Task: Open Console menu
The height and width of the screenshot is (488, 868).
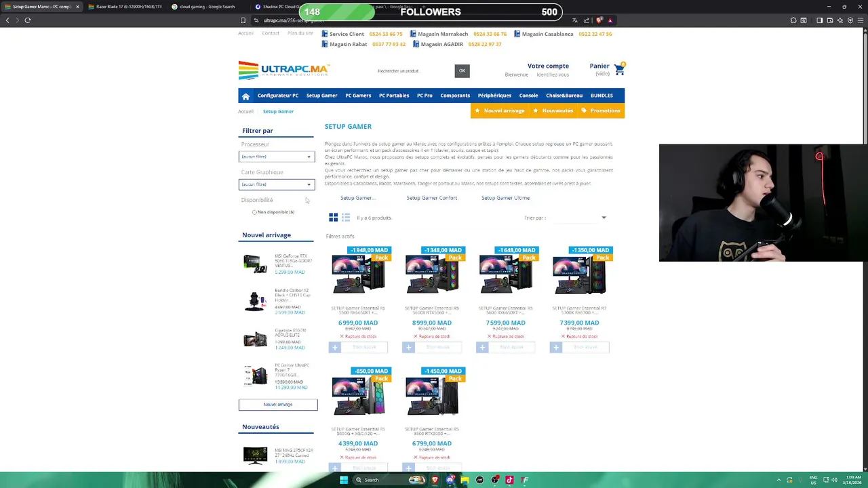Action: tap(528, 96)
